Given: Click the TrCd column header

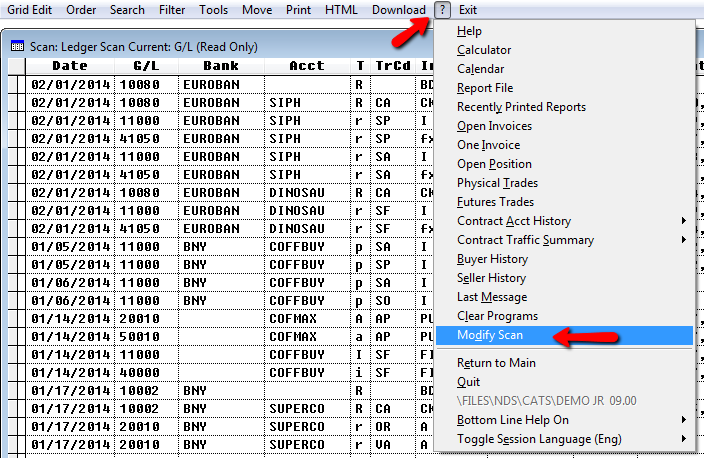Looking at the screenshot, I should point(393,66).
